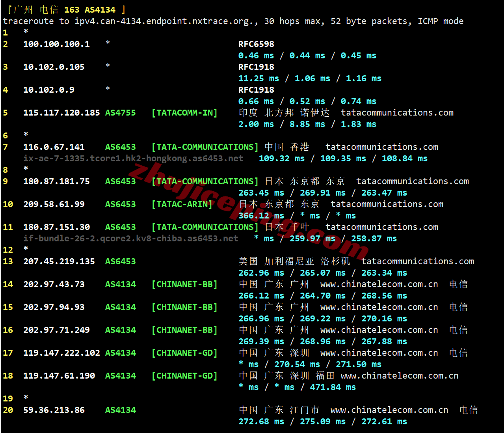This screenshot has width=504, height=433.
Task: Click the [TATAC-ARIN] label
Action: coord(182,204)
